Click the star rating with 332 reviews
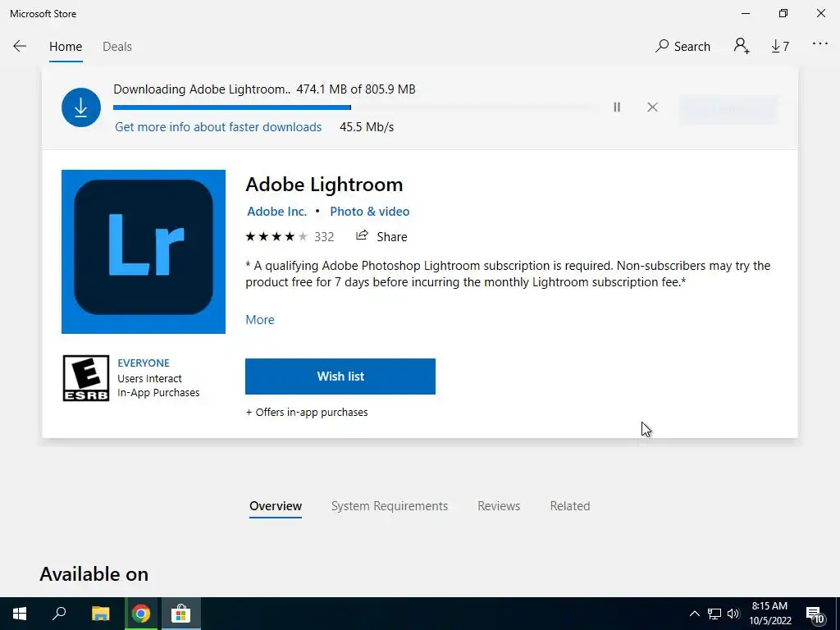840x630 pixels. pos(290,237)
